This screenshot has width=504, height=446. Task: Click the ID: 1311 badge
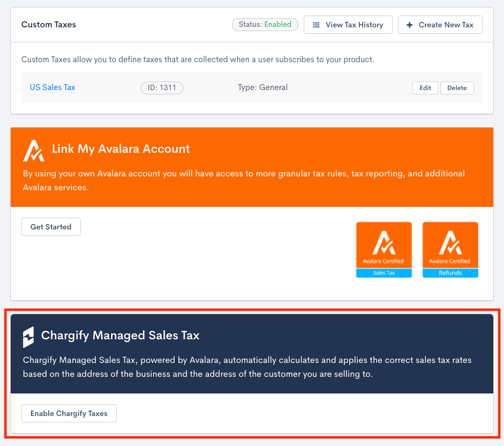tap(162, 88)
